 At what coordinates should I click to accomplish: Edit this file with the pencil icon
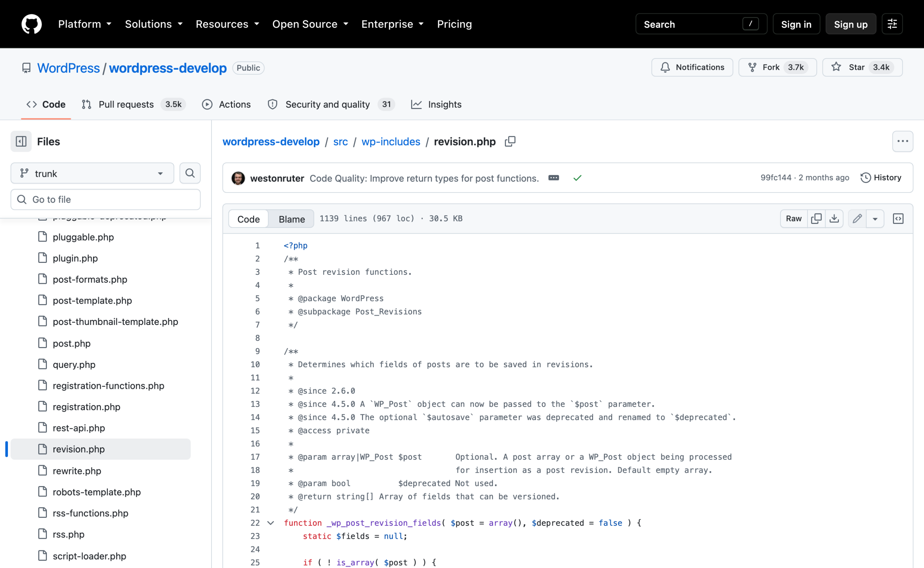coord(857,218)
